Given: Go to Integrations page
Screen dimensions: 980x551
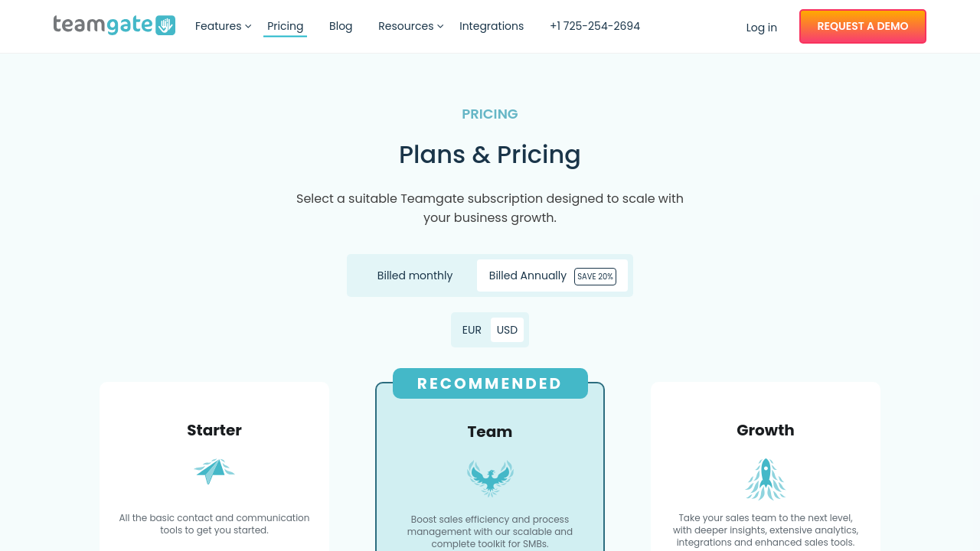Looking at the screenshot, I should pos(492,26).
